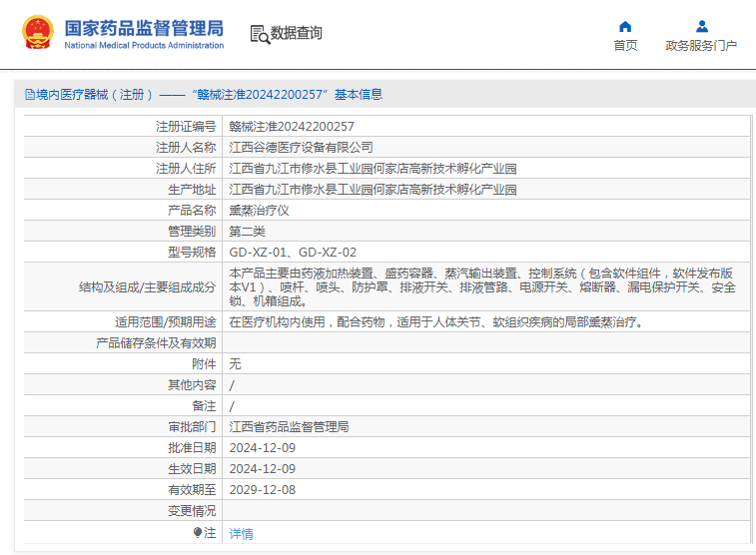
Task: Go to 首页 text link
Action: 625,45
